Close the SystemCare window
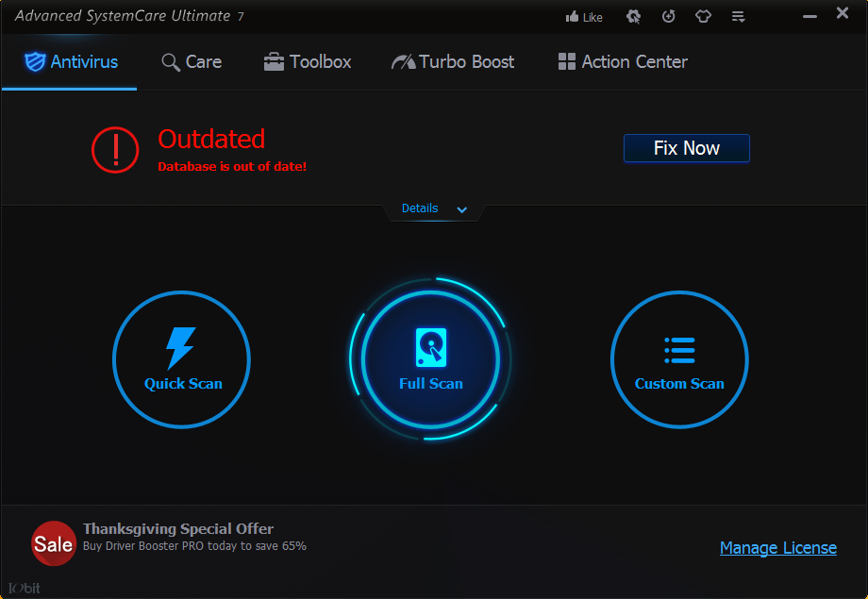868x599 pixels. click(x=843, y=12)
